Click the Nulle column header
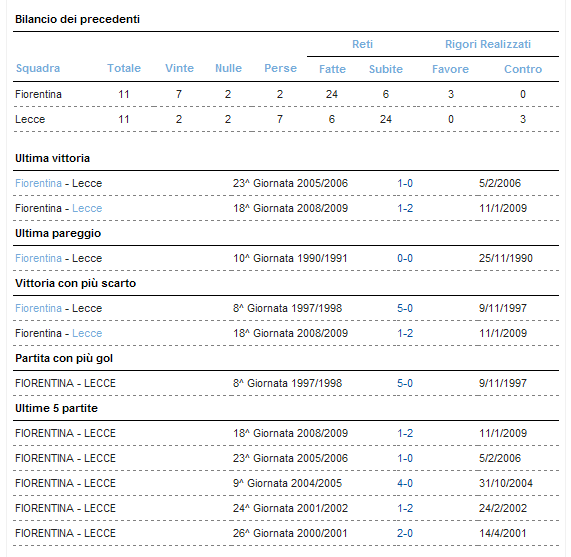This screenshot has height=557, width=571. pos(228,68)
